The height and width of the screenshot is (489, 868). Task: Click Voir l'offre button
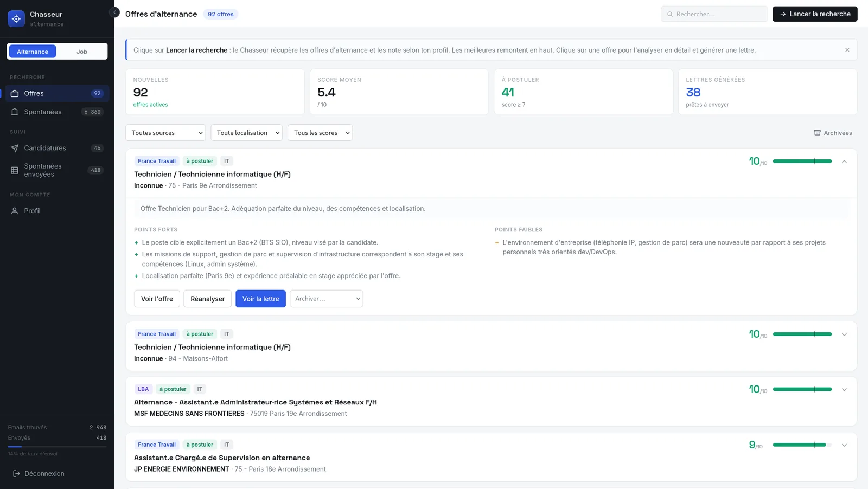click(157, 299)
